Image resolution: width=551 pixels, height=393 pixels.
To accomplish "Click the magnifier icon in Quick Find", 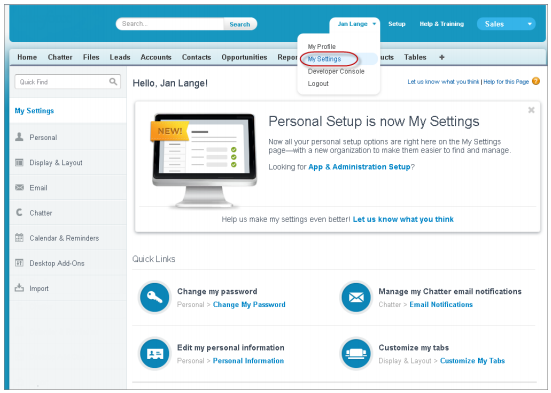I will pyautogui.click(x=113, y=82).
